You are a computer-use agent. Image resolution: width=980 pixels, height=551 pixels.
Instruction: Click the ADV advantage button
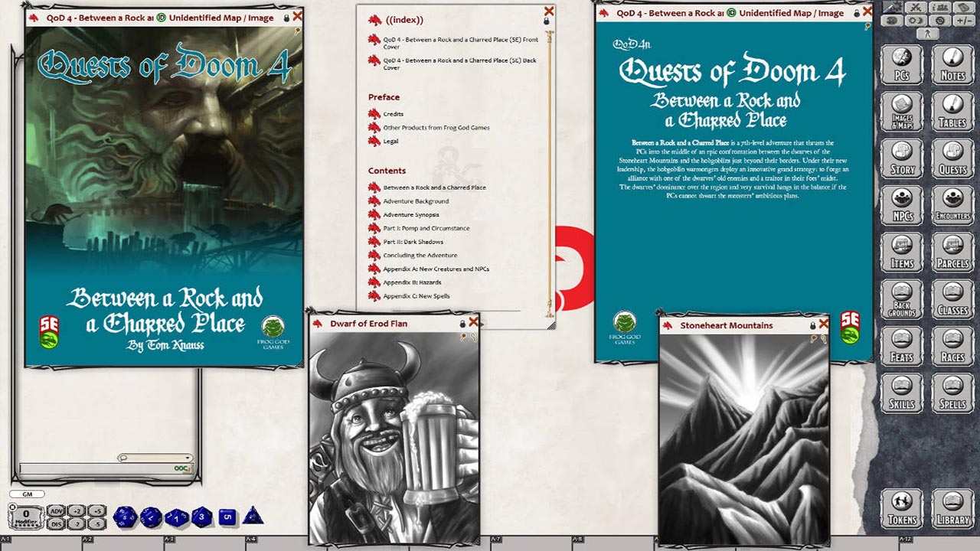[55, 510]
